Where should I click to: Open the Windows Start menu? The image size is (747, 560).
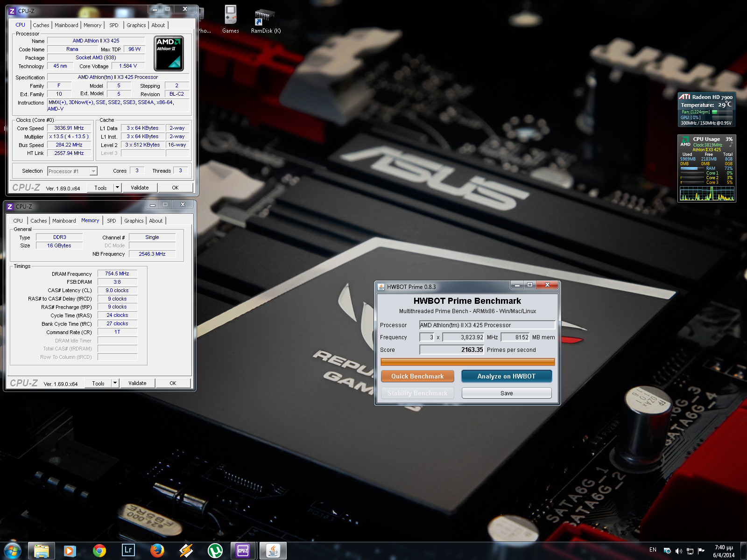point(12,551)
